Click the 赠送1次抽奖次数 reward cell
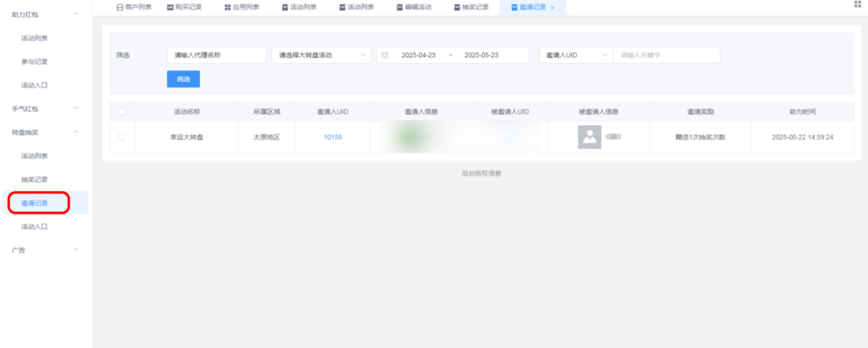The width and height of the screenshot is (868, 348). 700,138
